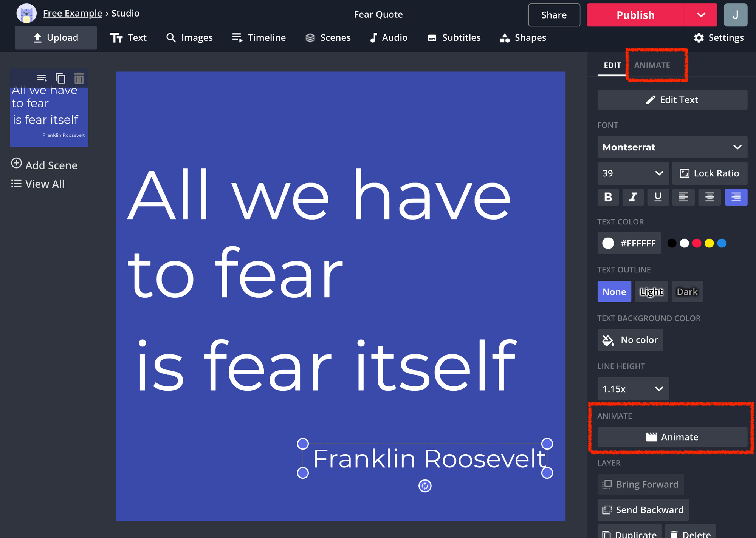Click the trash icon on scene thumbnail
Image resolution: width=756 pixels, height=538 pixels.
coord(79,78)
